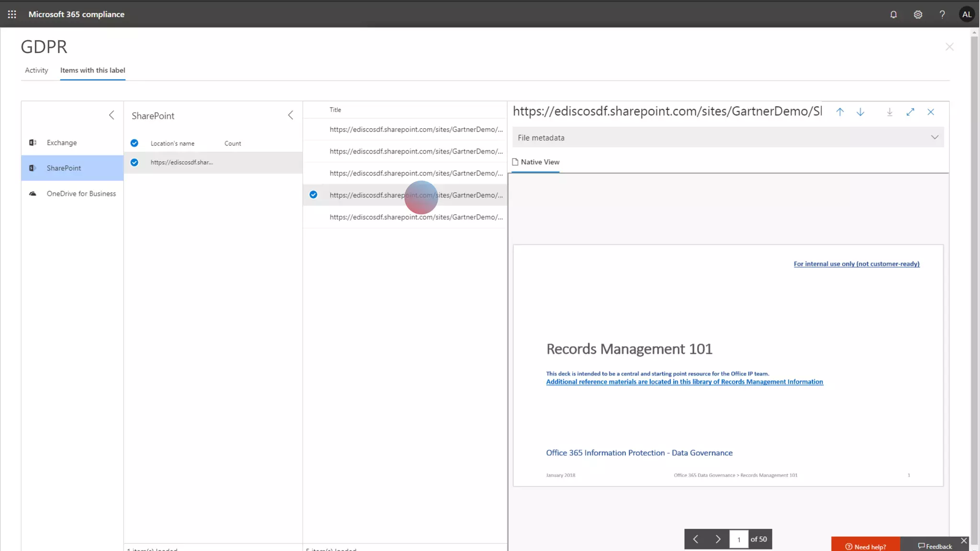Go to previous item with up arrow
Screen dimensions: 980x551
[840, 112]
